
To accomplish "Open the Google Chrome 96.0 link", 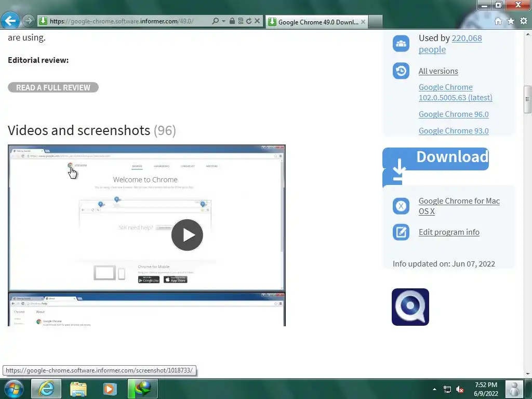I will 454,114.
